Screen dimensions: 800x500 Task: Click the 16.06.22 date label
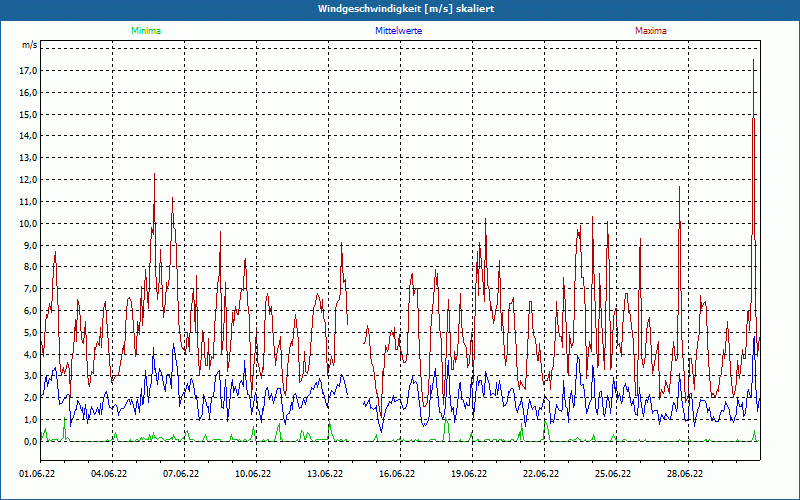pyautogui.click(x=397, y=474)
